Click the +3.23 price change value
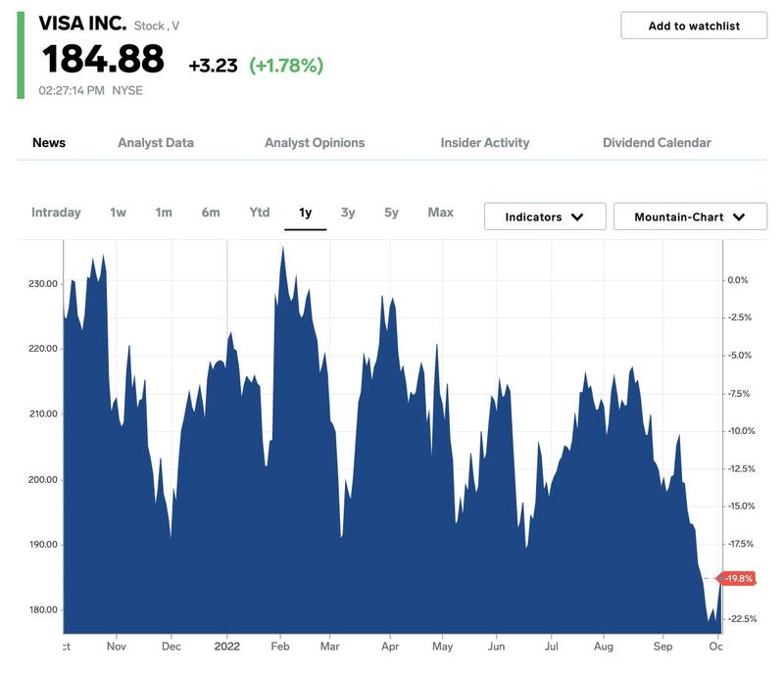 coord(213,66)
